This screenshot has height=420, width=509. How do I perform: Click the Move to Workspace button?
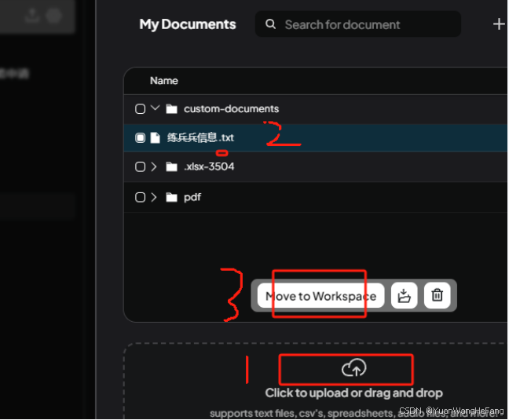[320, 296]
